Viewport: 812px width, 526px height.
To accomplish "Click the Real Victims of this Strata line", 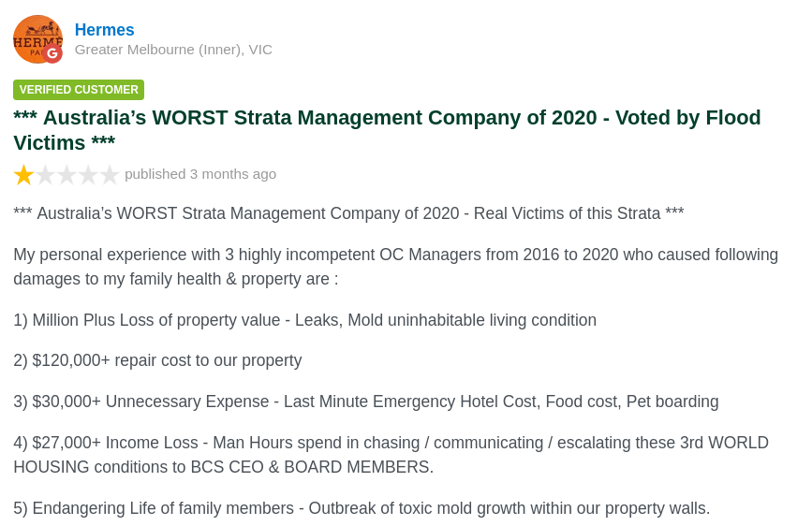I will pos(348,213).
